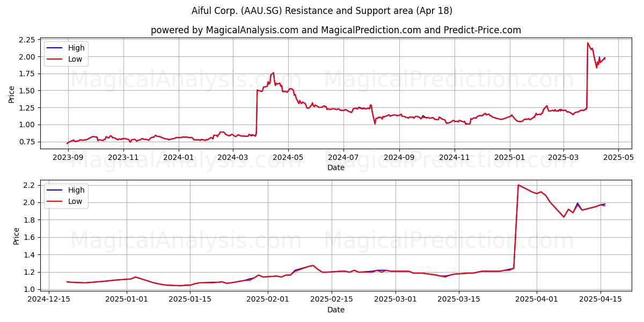
Task: Click the 'Price' y-axis label of bottom chart
Action: coord(16,236)
